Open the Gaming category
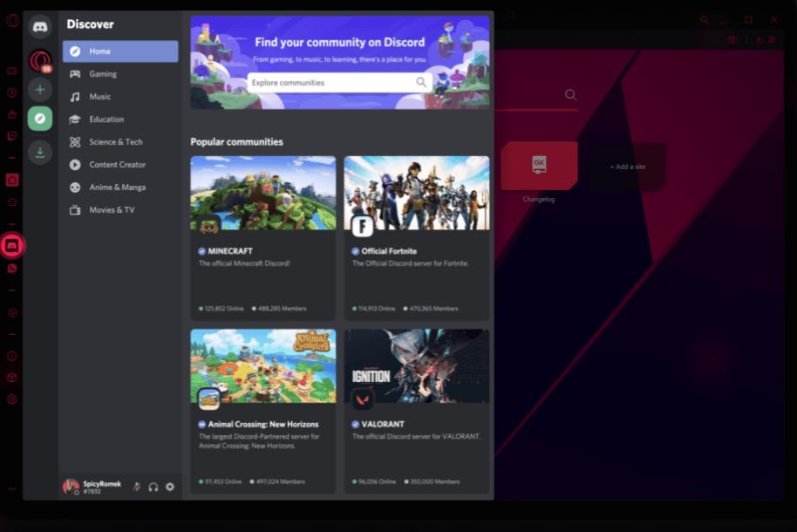Screen dimensions: 797x532 (x=120, y=74)
